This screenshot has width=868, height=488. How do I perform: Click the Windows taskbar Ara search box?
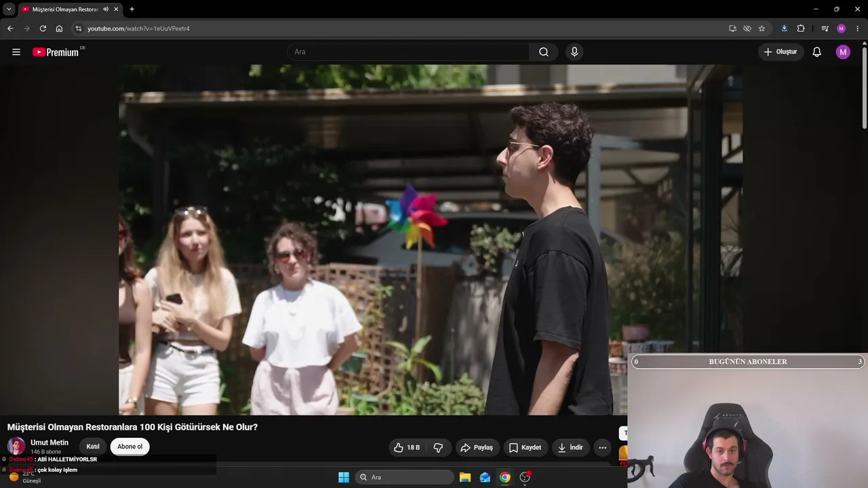[x=406, y=477]
